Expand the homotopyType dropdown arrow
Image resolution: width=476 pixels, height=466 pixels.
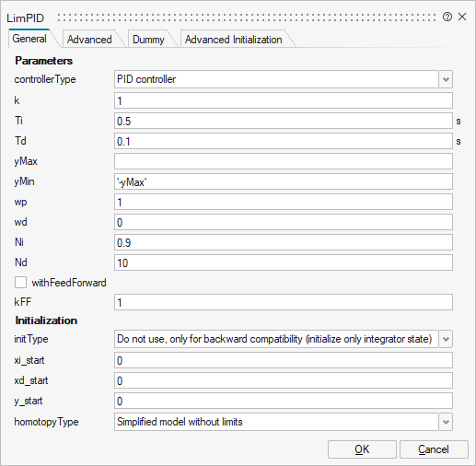tap(446, 422)
